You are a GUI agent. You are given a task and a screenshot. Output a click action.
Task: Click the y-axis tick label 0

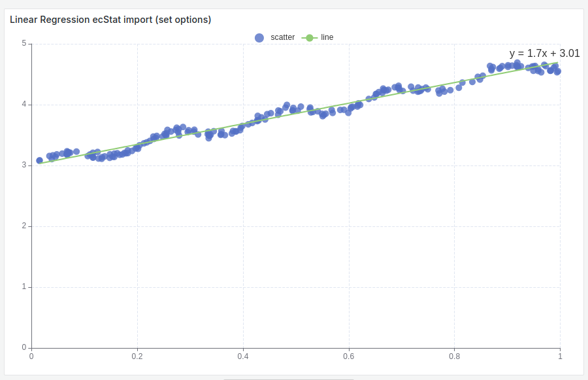25,347
